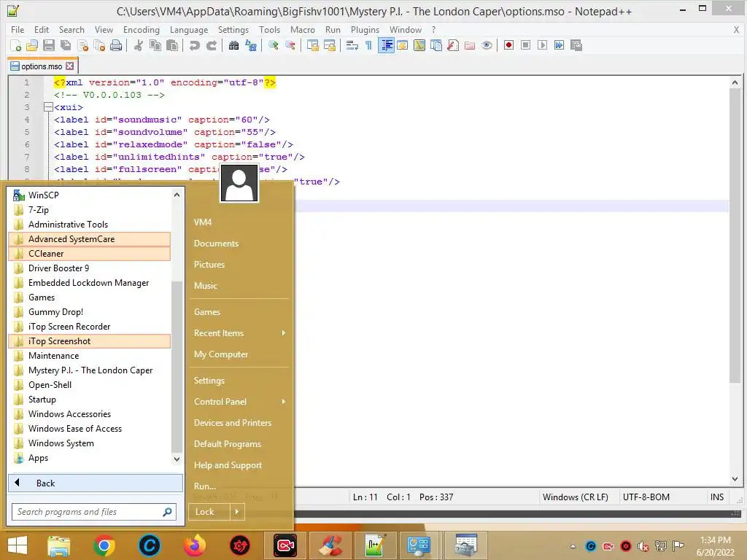Click the Print toolbar icon

point(116,45)
